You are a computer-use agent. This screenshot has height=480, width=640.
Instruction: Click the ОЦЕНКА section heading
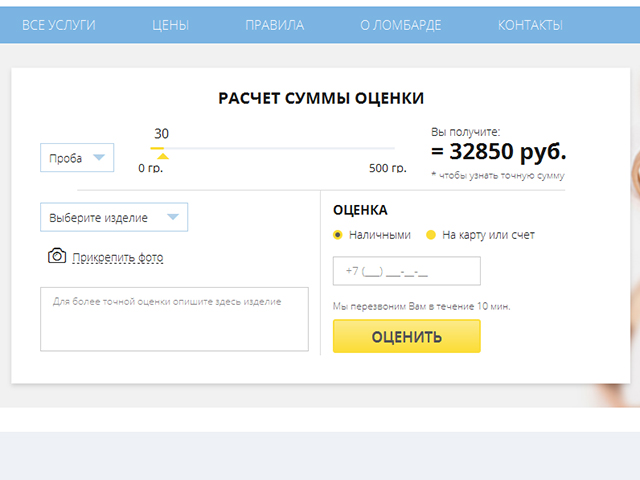(360, 210)
